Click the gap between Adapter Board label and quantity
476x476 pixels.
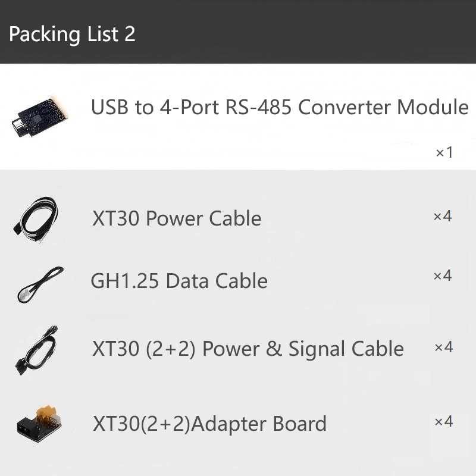381,424
